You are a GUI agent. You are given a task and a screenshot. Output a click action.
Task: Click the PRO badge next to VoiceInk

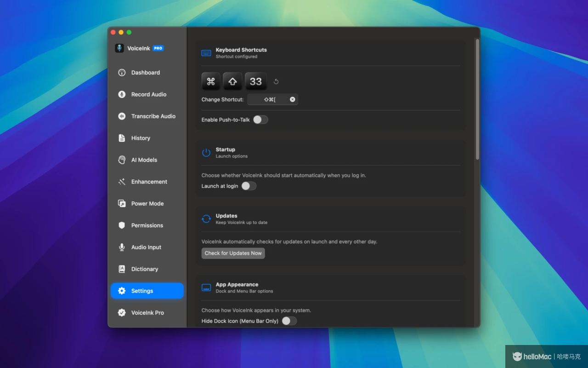[x=158, y=48]
